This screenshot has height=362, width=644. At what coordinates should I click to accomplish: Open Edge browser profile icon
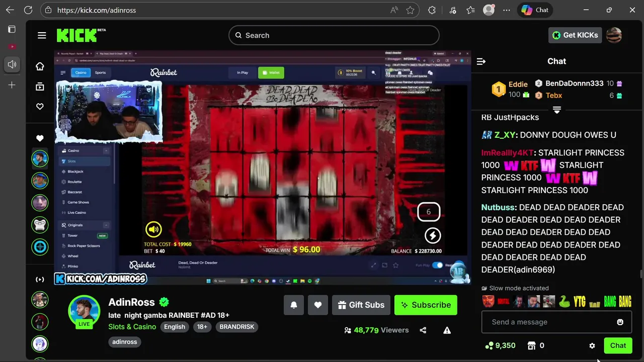click(489, 10)
